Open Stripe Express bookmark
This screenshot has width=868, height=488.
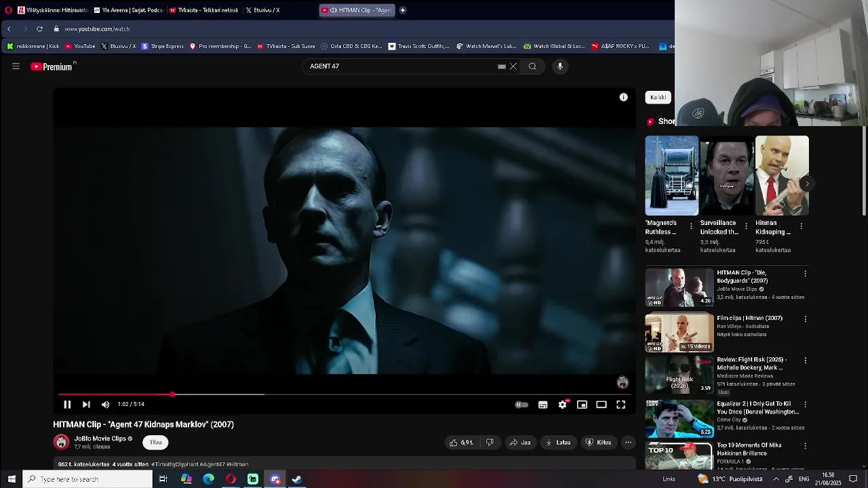pos(163,46)
